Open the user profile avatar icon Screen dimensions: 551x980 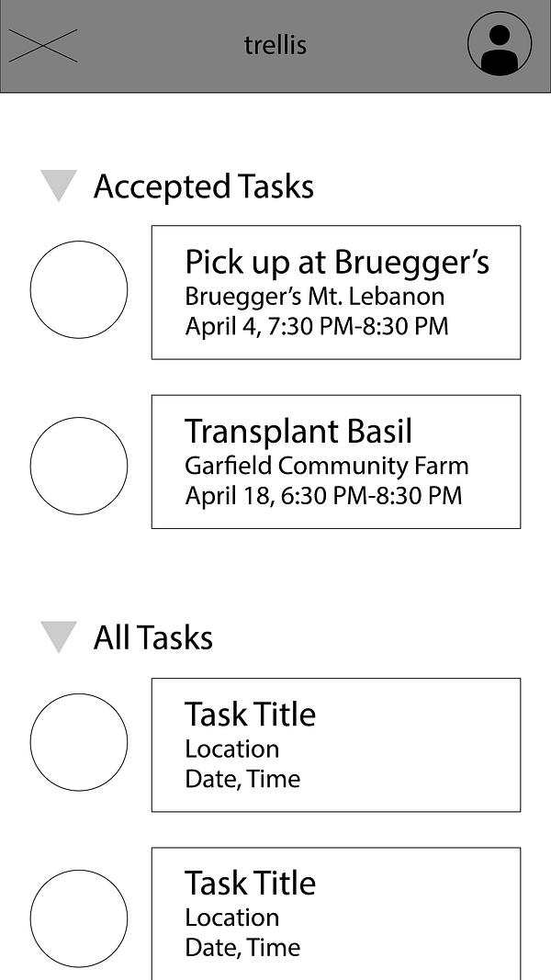coord(500,44)
